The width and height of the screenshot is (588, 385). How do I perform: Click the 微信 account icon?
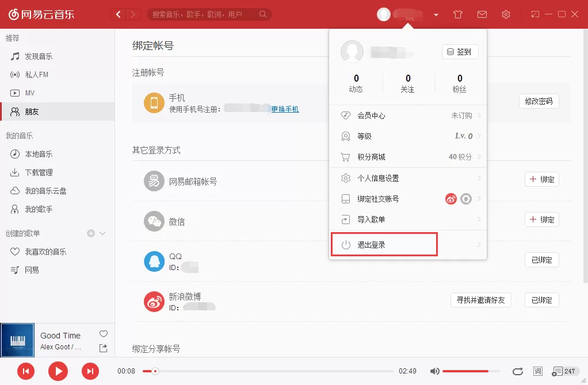pos(154,221)
